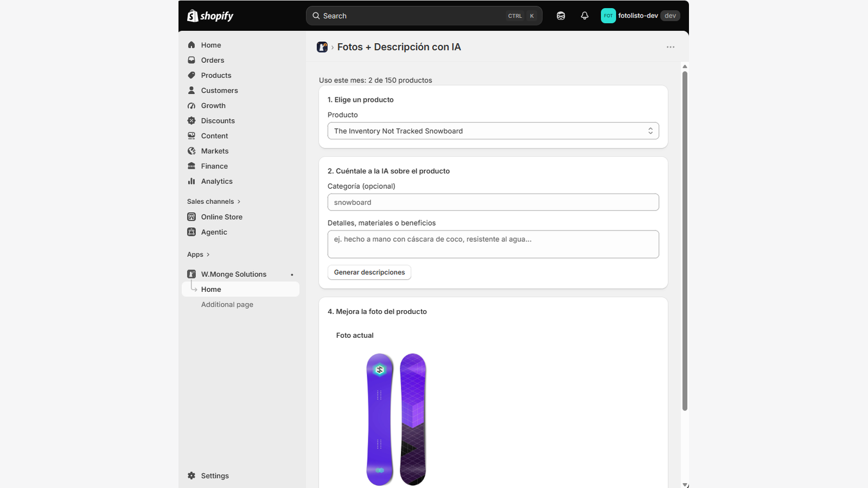
Task: Click the Shopify logo
Action: point(210,16)
